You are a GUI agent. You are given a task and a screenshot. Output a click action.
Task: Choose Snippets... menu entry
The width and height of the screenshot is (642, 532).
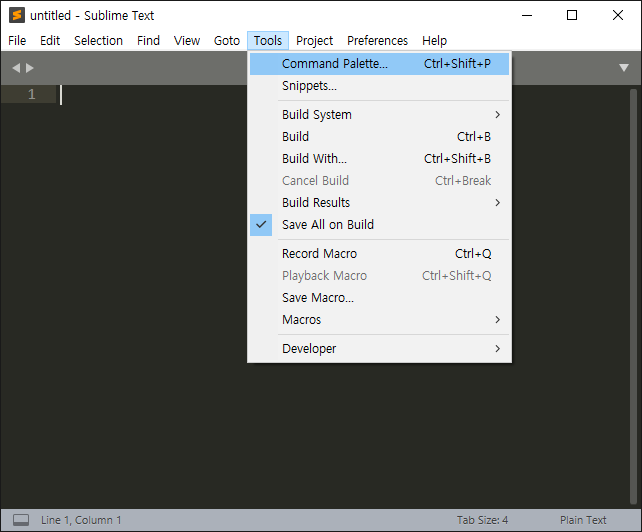tap(379, 86)
